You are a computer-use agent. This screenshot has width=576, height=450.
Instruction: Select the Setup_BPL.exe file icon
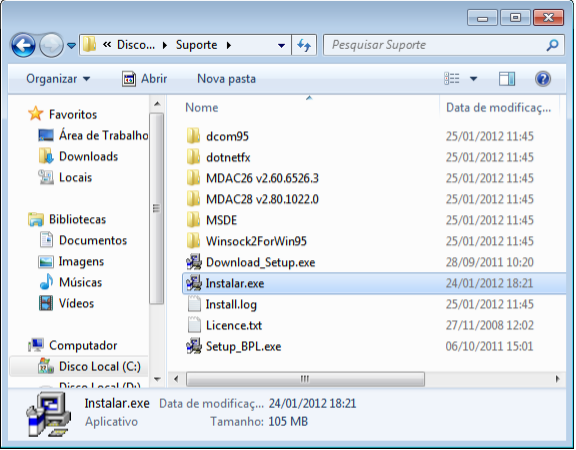[x=194, y=346]
